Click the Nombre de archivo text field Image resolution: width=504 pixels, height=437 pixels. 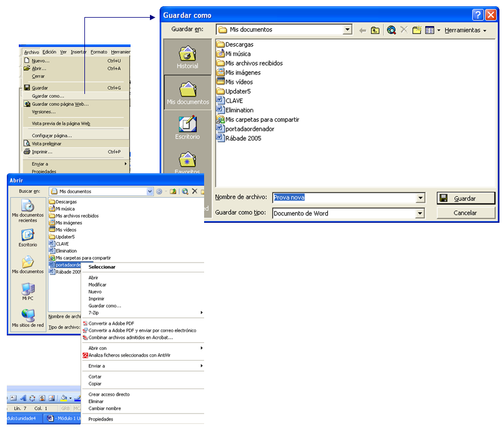click(344, 198)
